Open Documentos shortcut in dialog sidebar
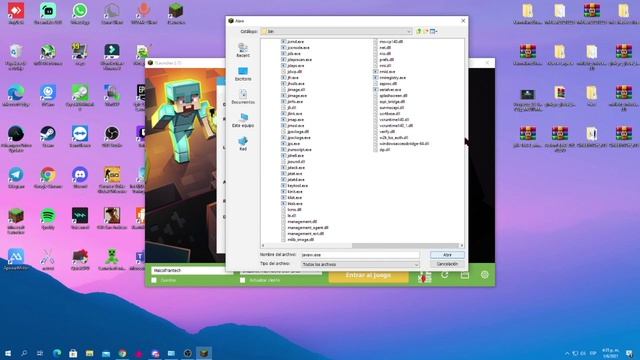The image size is (640, 360). (243, 97)
